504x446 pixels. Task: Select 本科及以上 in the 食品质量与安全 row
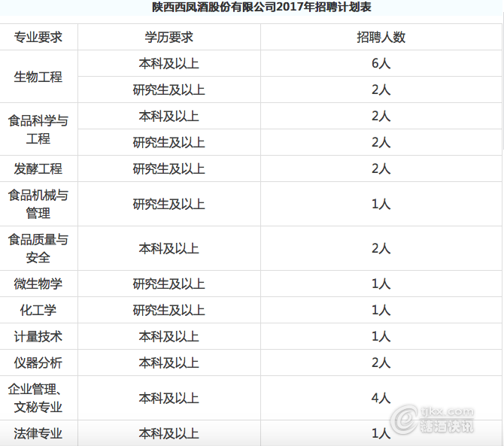169,248
